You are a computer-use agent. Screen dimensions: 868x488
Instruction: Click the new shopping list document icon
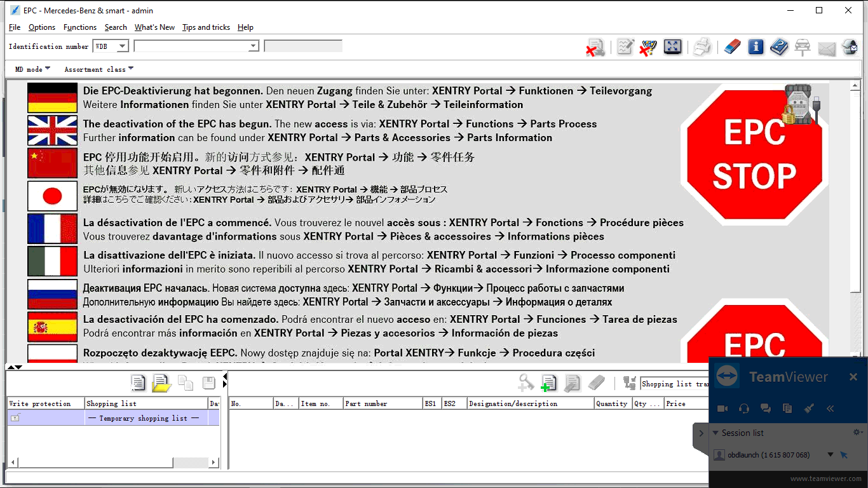pos(138,383)
